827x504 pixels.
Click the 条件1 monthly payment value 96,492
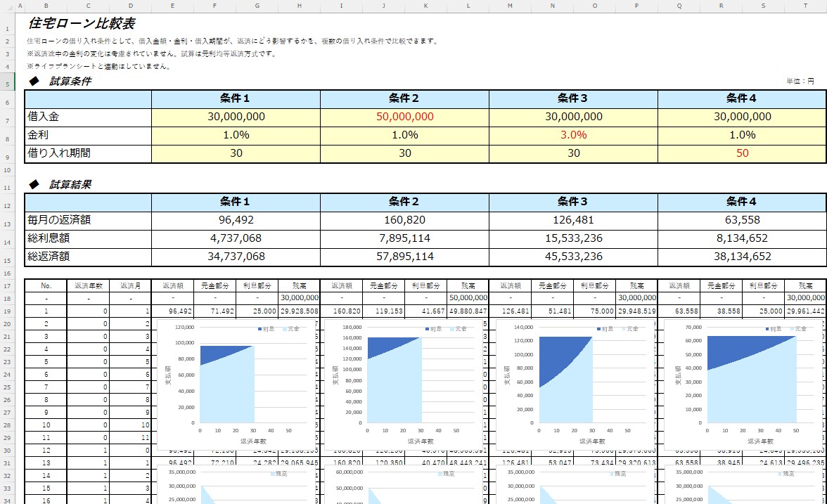pos(236,221)
